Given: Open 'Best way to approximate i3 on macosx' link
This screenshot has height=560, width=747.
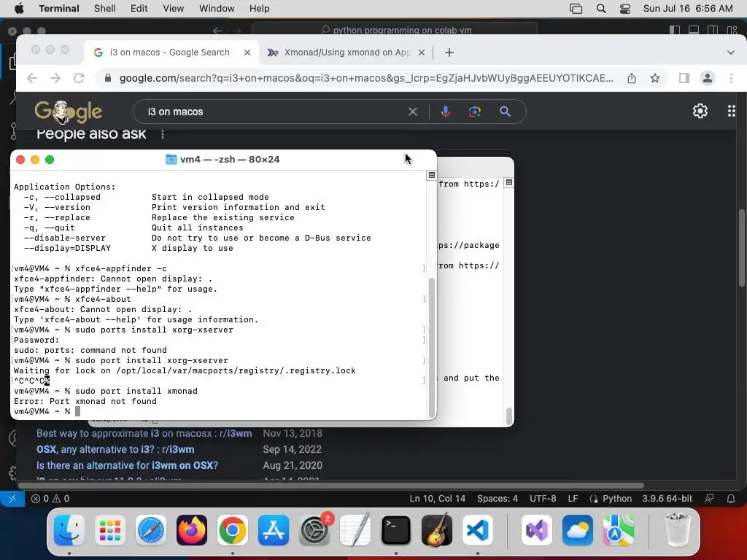Looking at the screenshot, I should [x=144, y=433].
